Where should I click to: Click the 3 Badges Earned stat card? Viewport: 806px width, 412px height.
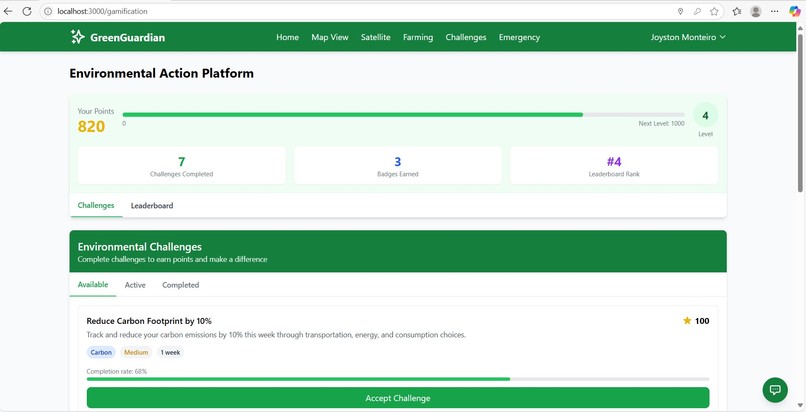point(397,165)
